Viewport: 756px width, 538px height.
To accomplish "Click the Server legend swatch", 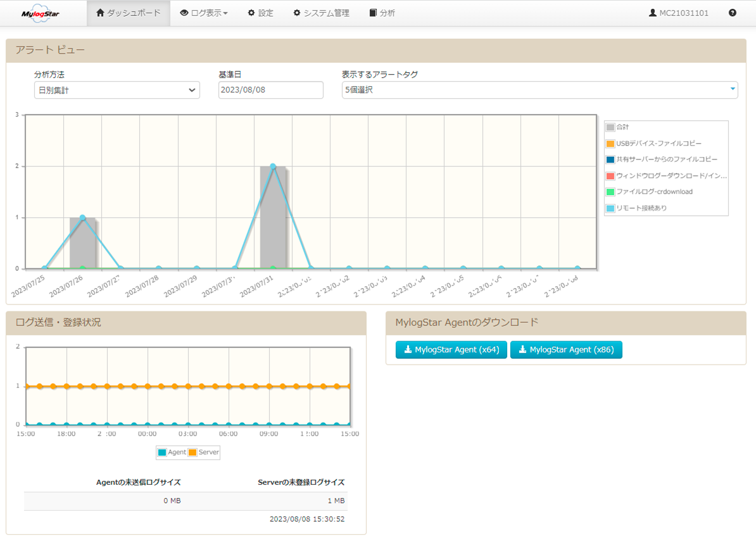I will click(x=192, y=452).
